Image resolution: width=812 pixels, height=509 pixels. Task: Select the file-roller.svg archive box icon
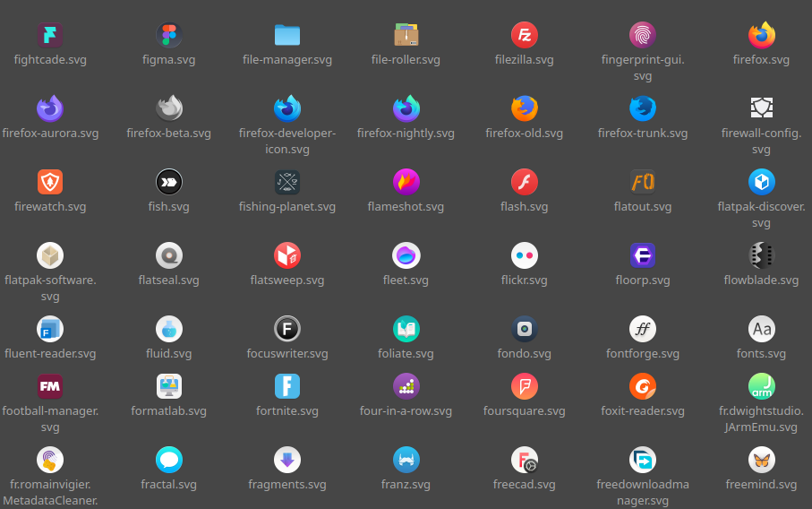[406, 35]
